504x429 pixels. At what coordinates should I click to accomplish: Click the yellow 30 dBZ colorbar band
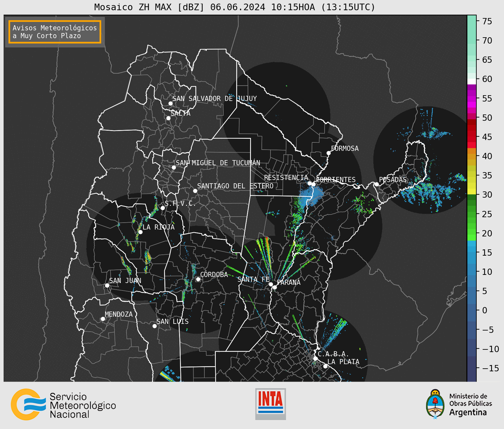pos(472,192)
